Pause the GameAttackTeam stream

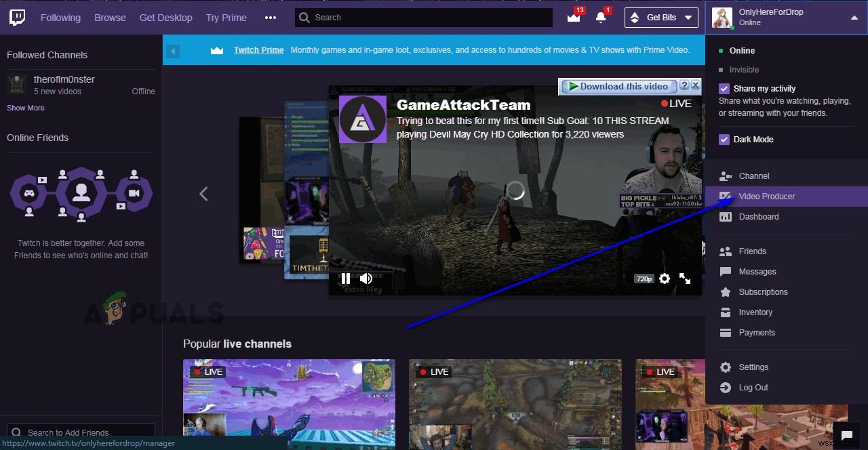tap(345, 278)
